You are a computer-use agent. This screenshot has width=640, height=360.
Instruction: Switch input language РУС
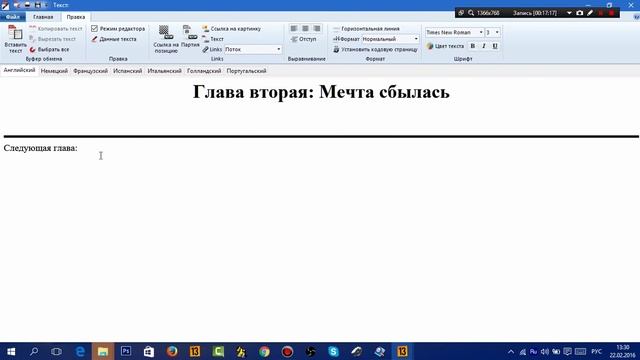click(596, 351)
